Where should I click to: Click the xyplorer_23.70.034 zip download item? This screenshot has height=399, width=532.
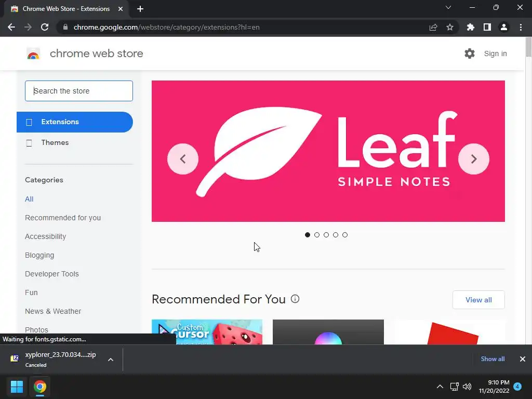(60, 359)
